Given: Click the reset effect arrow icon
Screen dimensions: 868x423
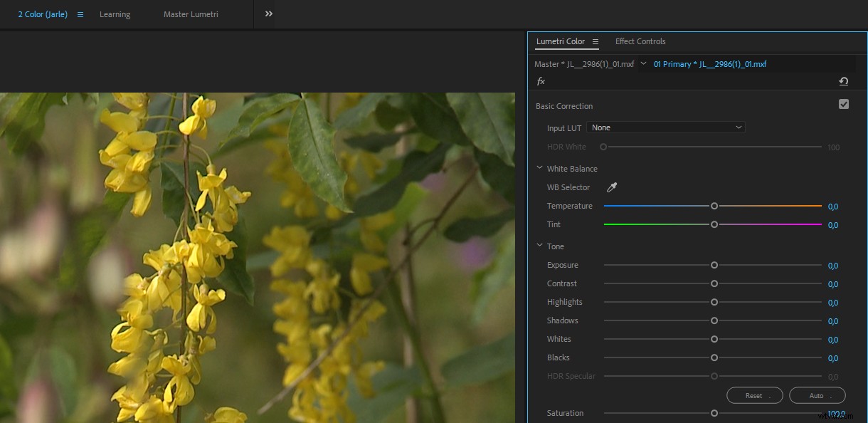Looking at the screenshot, I should [x=844, y=81].
